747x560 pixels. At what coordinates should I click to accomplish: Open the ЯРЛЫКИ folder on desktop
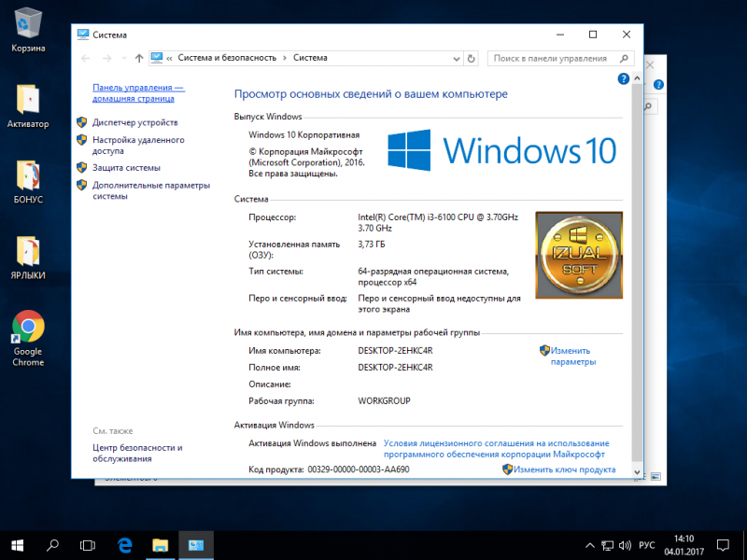28,258
